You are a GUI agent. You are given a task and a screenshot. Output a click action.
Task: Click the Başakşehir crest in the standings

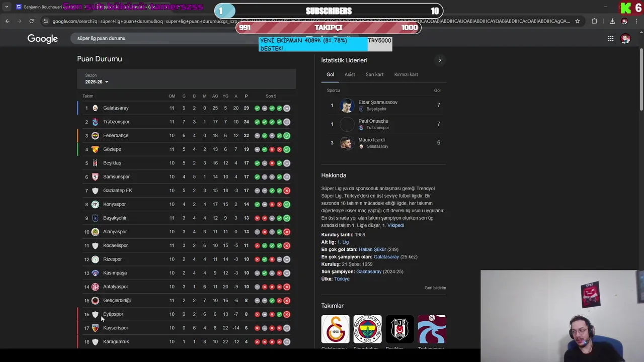[95, 218]
